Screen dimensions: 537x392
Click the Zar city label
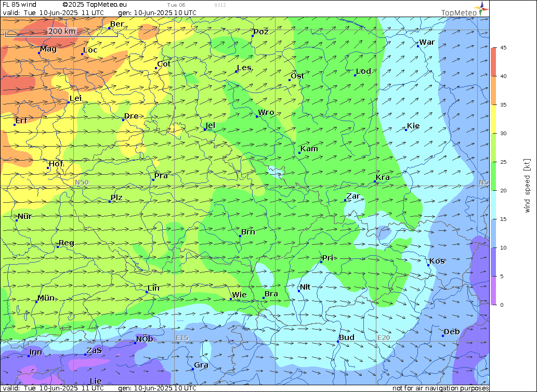tap(353, 196)
